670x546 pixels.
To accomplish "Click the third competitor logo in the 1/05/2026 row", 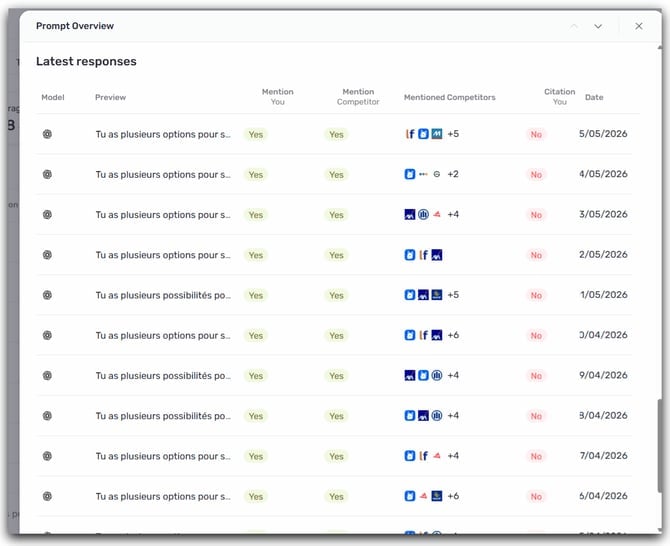I will (x=437, y=295).
